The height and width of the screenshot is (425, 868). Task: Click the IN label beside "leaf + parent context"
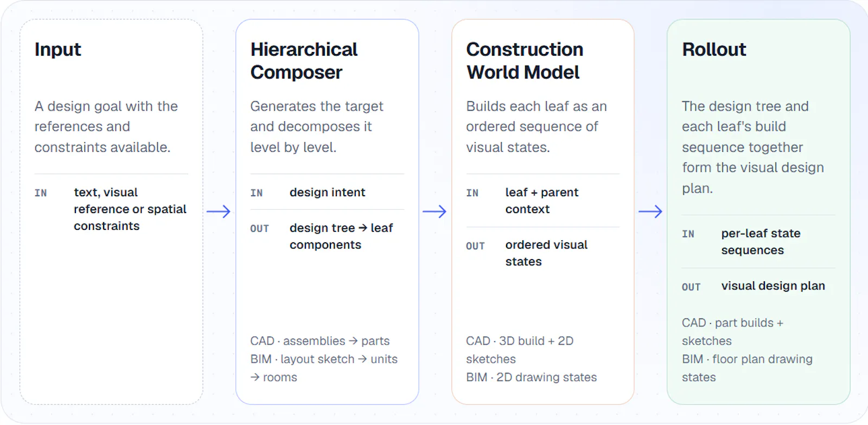[473, 193]
